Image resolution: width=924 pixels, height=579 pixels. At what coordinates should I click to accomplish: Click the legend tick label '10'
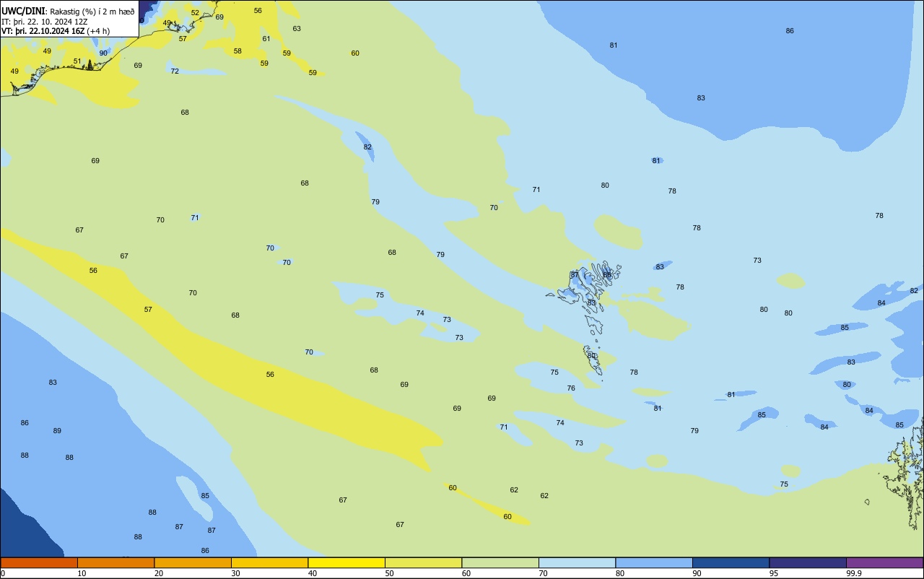pyautogui.click(x=82, y=573)
